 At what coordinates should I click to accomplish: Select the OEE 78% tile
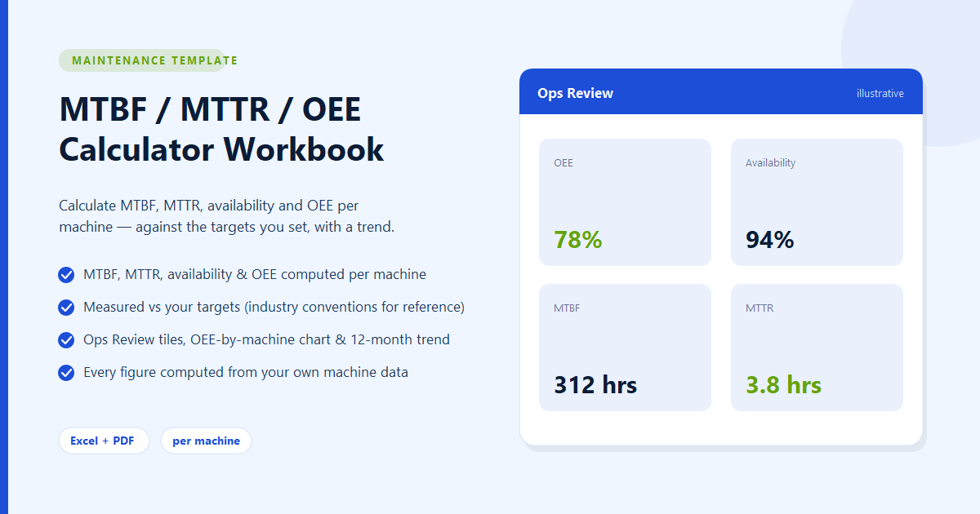click(625, 202)
